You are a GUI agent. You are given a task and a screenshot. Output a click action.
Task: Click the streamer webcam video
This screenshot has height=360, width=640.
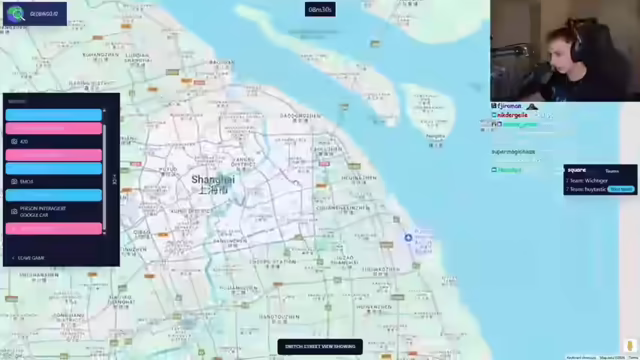tap(565, 51)
